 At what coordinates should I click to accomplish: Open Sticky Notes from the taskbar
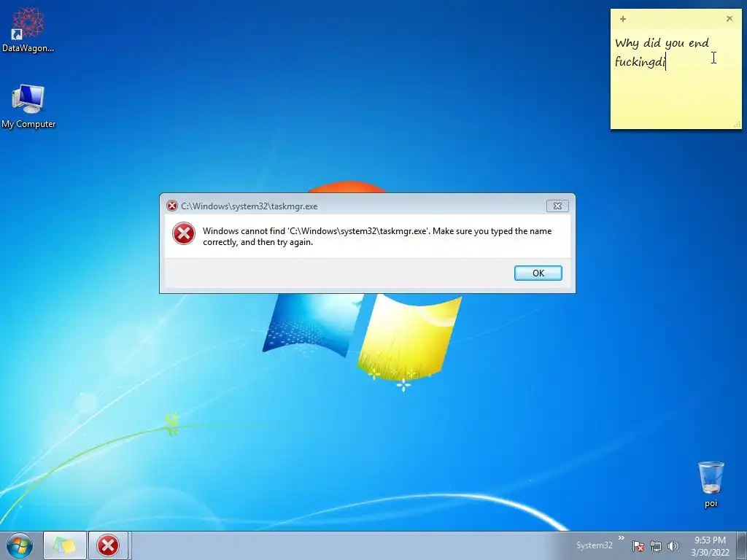pos(65,545)
